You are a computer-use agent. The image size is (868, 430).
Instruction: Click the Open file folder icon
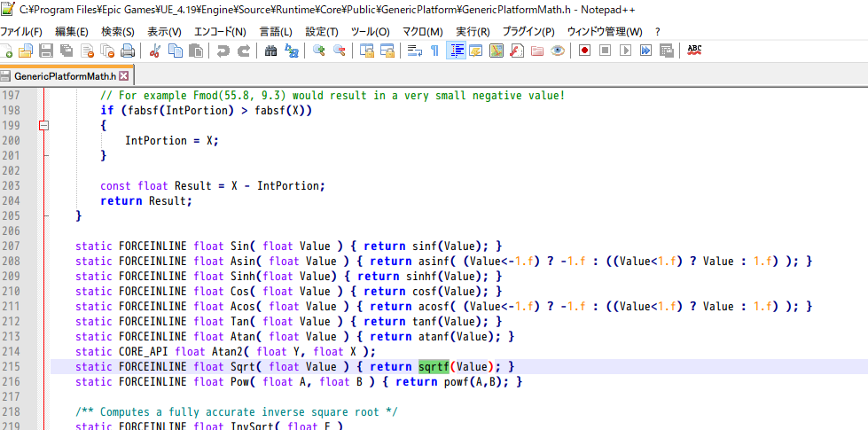pyautogui.click(x=26, y=51)
